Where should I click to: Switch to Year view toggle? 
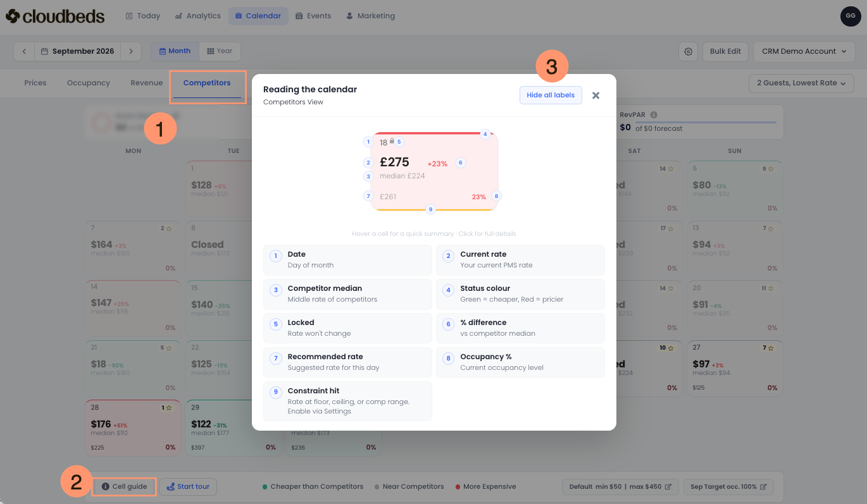tap(220, 51)
